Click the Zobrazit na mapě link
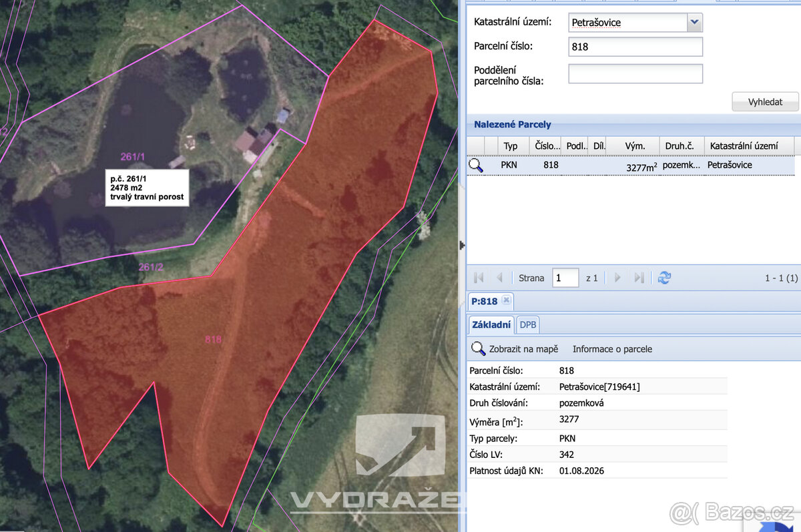Screen dimensions: 801x532 (523, 349)
